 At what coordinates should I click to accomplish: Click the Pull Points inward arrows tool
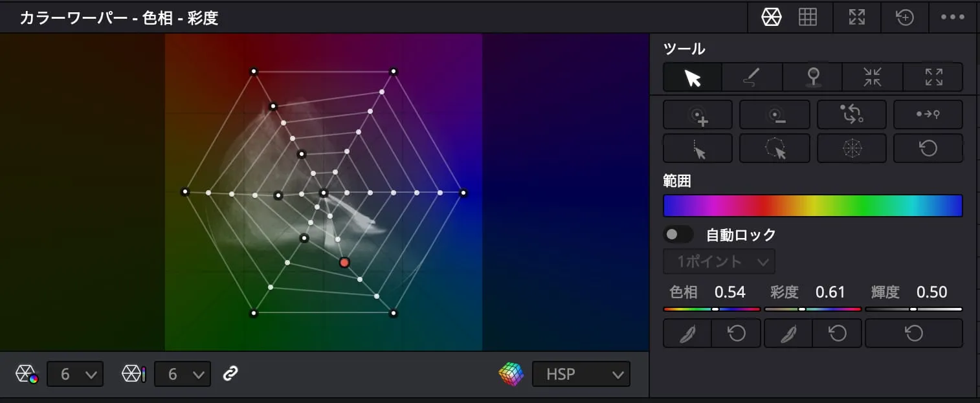coord(872,78)
